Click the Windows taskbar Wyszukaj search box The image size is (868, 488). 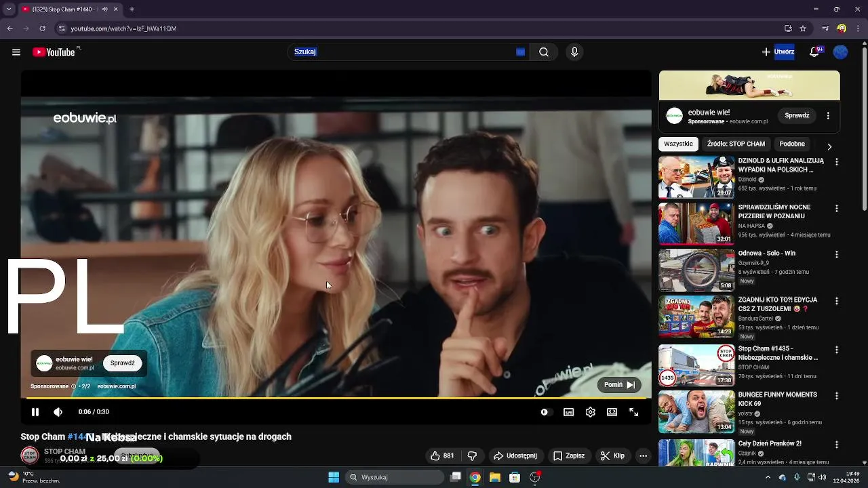click(396, 477)
